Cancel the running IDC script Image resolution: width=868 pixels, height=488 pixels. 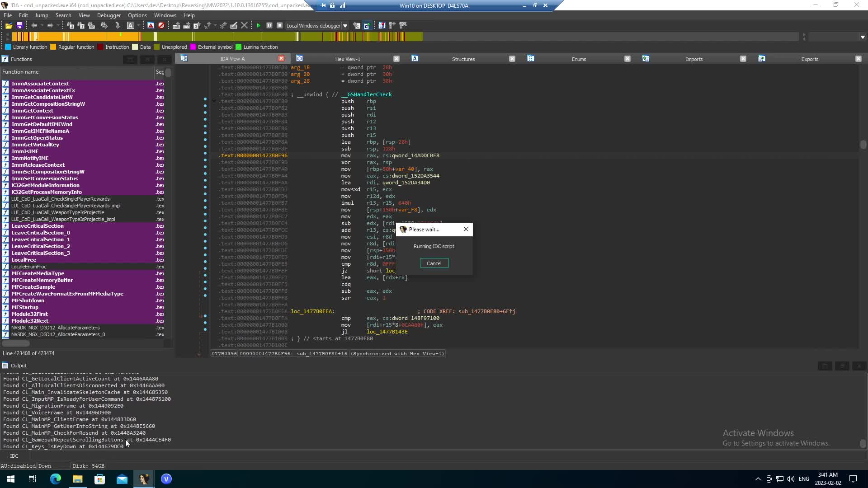tap(434, 263)
